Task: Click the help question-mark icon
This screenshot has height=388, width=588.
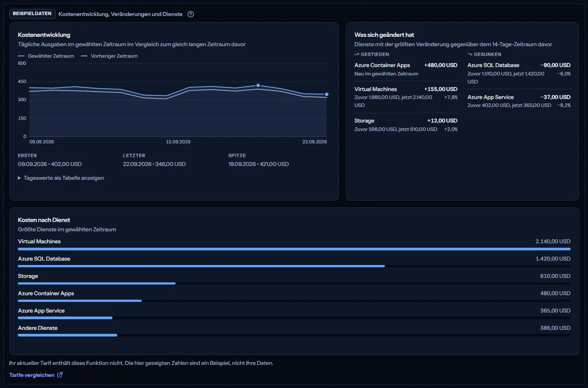Action: [191, 14]
